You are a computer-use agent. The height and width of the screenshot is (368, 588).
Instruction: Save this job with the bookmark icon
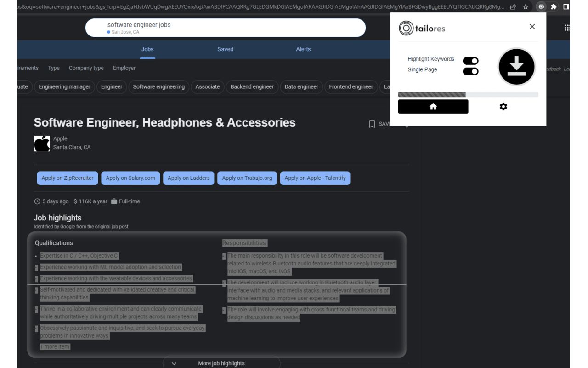click(372, 124)
